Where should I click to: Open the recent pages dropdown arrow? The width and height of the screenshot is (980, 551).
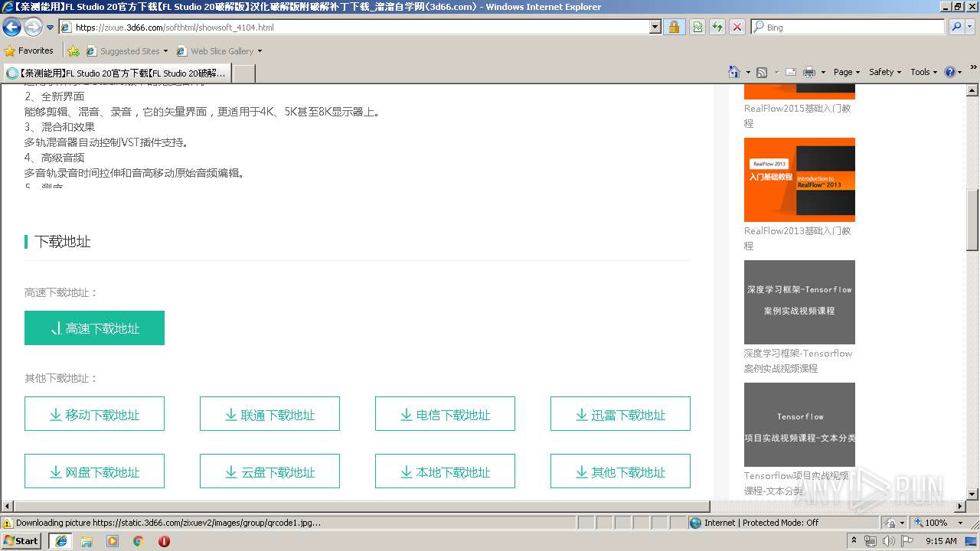click(51, 28)
